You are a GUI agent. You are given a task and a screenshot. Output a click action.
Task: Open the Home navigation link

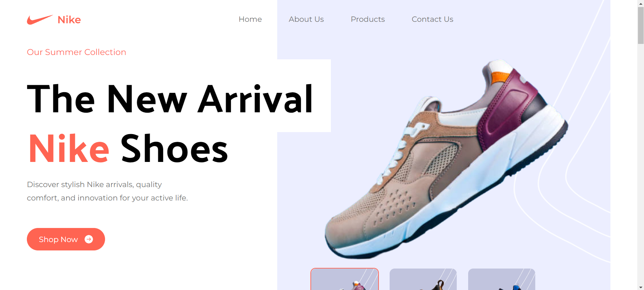[x=250, y=19]
